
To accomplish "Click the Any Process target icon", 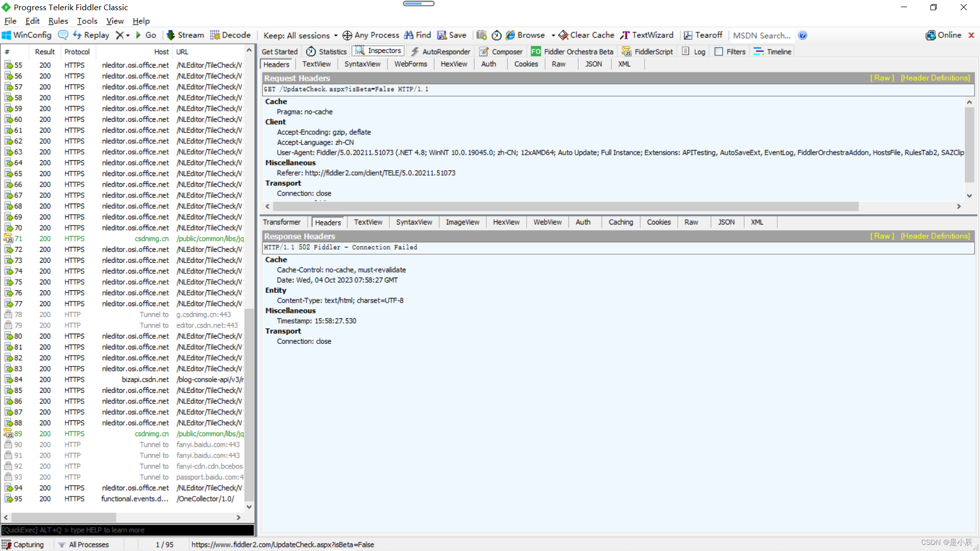I will point(347,35).
